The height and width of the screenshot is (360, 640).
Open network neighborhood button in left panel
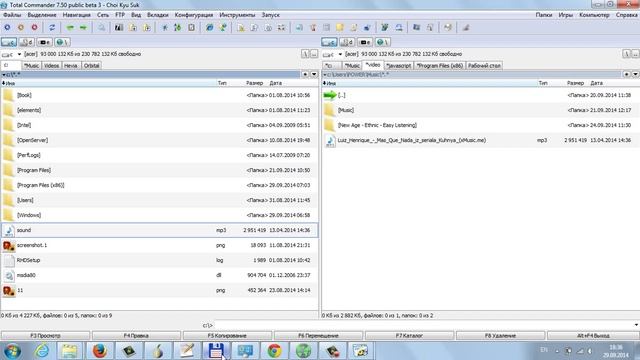pos(62,42)
